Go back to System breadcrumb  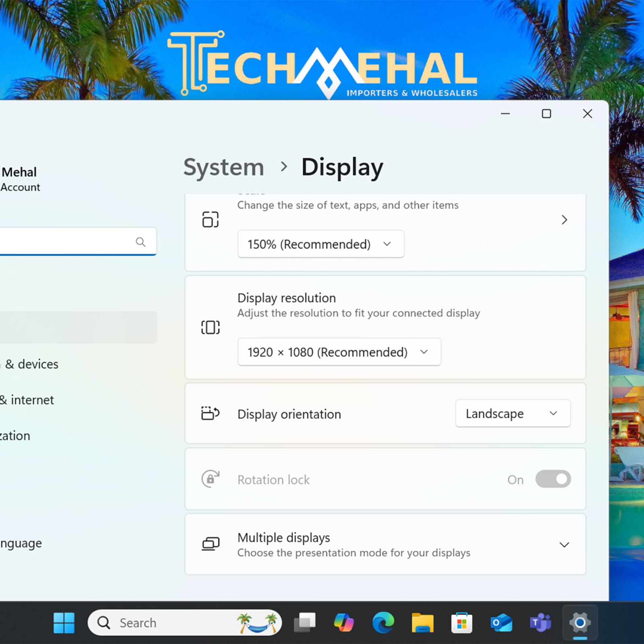(224, 167)
